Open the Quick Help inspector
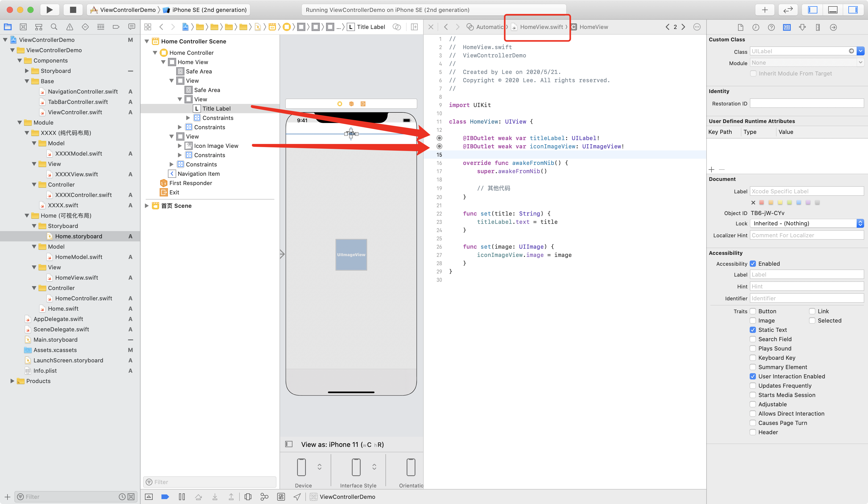868x504 pixels. coord(771,27)
